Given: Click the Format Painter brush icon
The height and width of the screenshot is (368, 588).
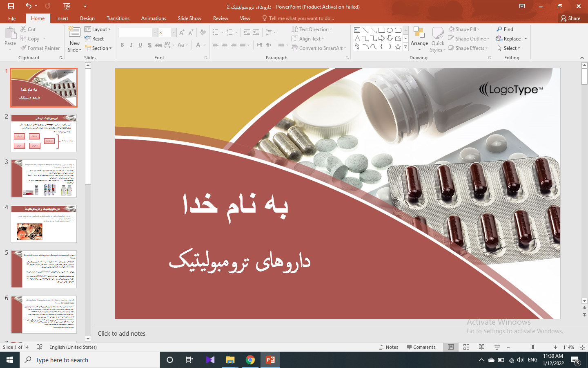Looking at the screenshot, I should point(24,48).
